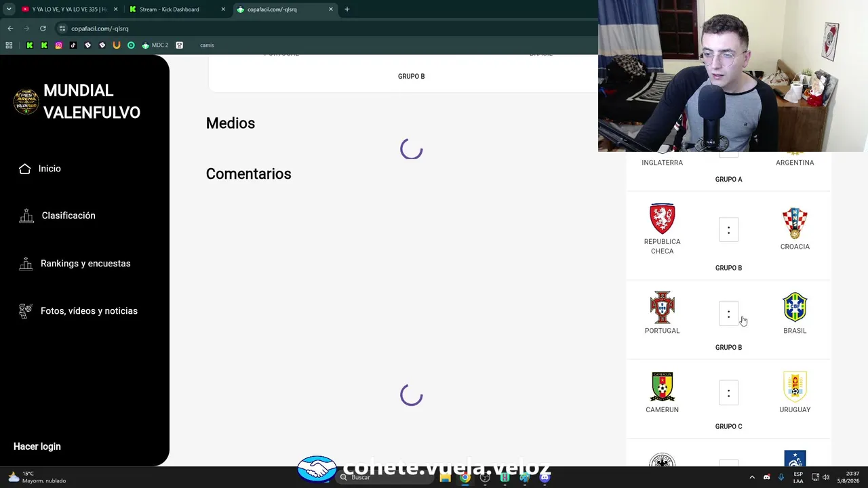Open the volume control in system tray
The width and height of the screenshot is (868, 488).
pos(826,477)
